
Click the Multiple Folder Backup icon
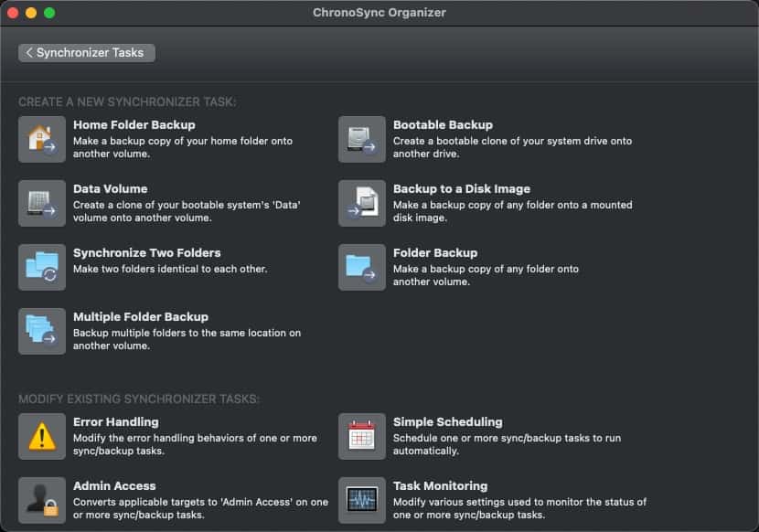[42, 331]
